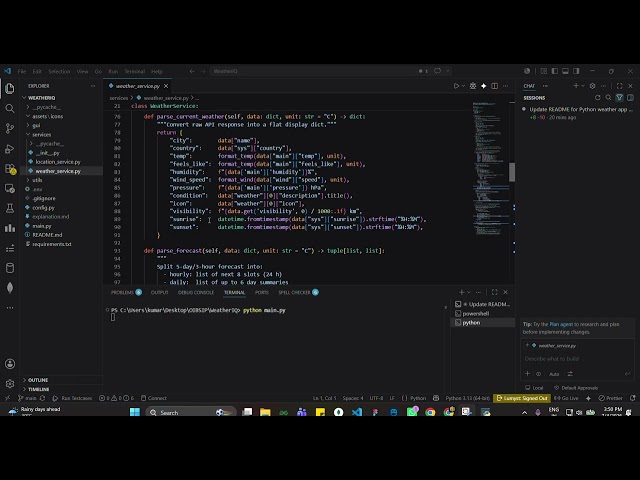Refresh the chat sessions list
This screenshot has height=480, width=640.
pyautogui.click(x=598, y=98)
